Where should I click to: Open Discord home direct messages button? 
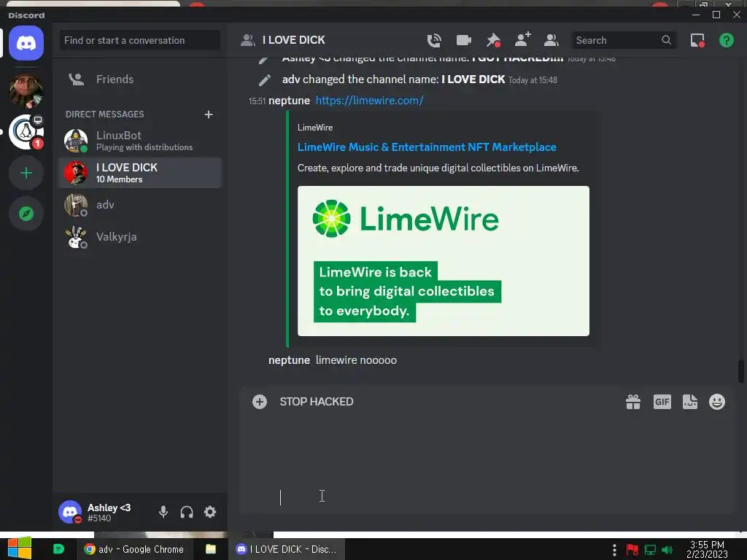click(x=26, y=43)
